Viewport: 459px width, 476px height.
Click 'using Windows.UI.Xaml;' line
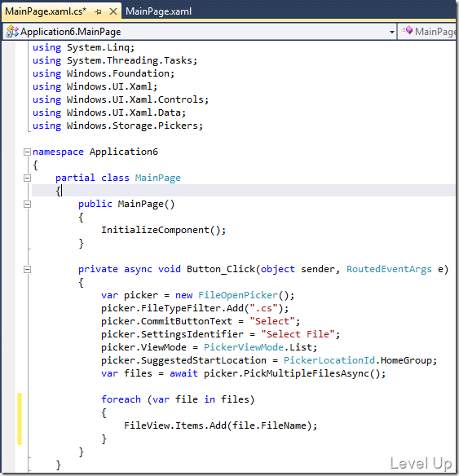(95, 87)
